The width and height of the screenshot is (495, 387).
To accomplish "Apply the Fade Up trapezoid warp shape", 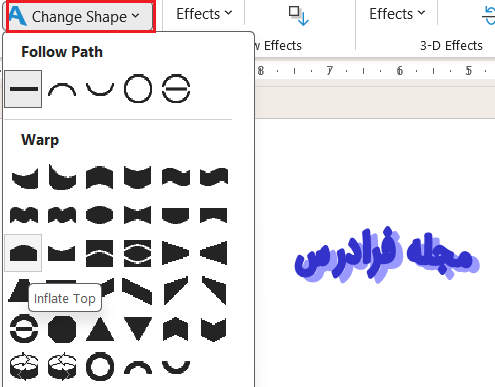I will (19, 291).
